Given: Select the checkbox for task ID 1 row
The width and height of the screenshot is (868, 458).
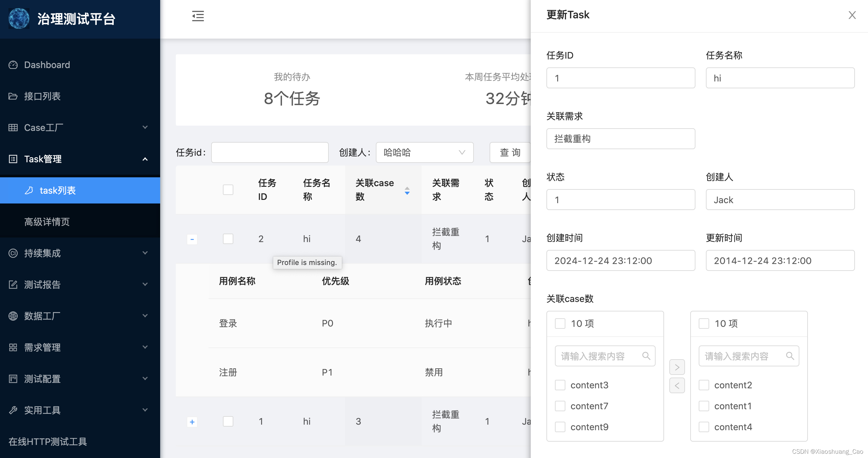Looking at the screenshot, I should pos(228,421).
